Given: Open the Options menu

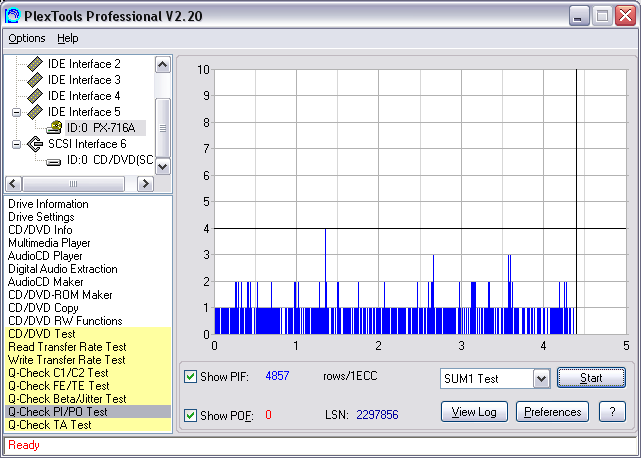Looking at the screenshot, I should 27,38.
